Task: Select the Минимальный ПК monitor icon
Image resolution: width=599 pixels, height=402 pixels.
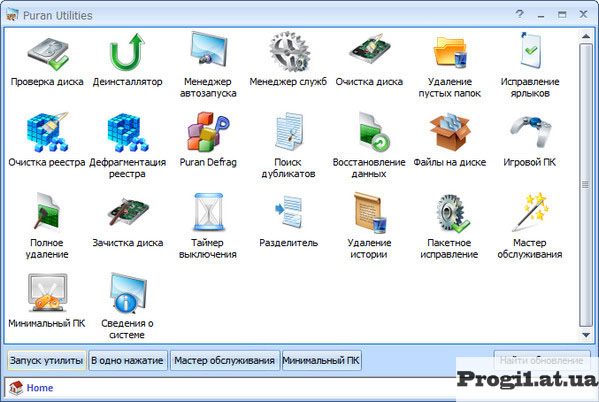Action: [47, 293]
